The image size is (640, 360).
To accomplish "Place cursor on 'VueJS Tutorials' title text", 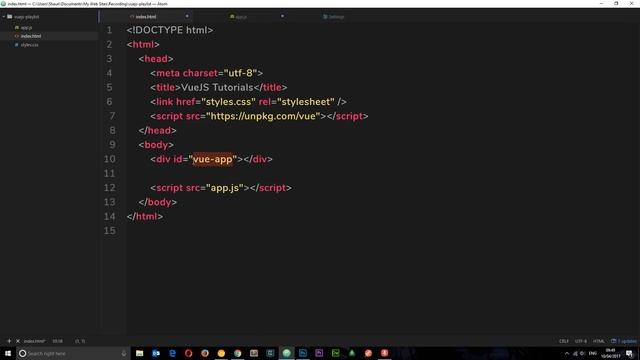I will click(217, 88).
